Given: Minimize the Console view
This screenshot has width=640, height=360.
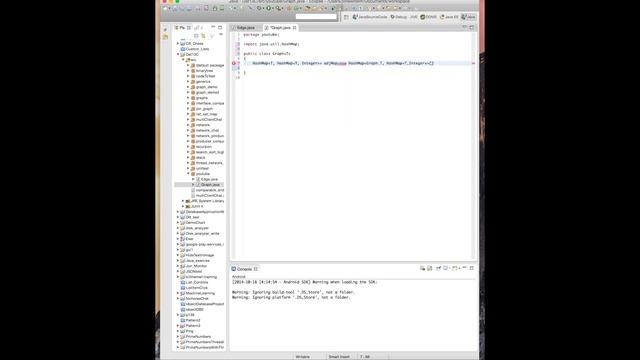Looking at the screenshot, I should pos(464,268).
